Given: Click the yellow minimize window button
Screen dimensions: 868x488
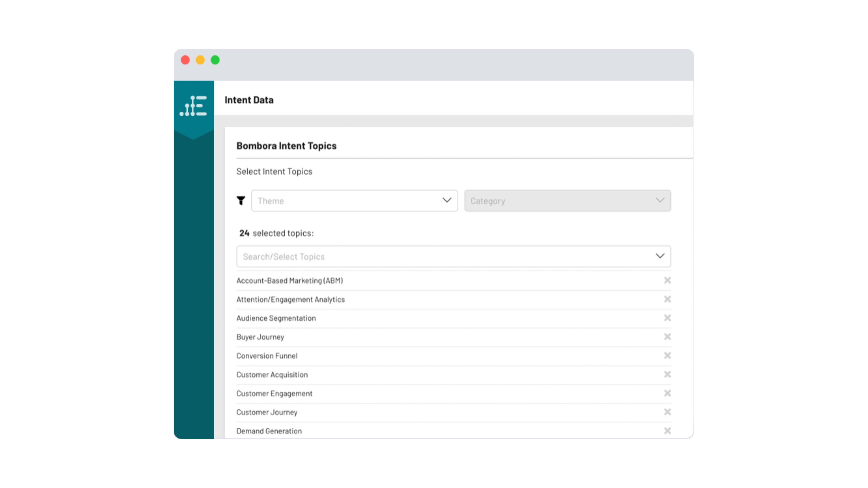Looking at the screenshot, I should 200,60.
